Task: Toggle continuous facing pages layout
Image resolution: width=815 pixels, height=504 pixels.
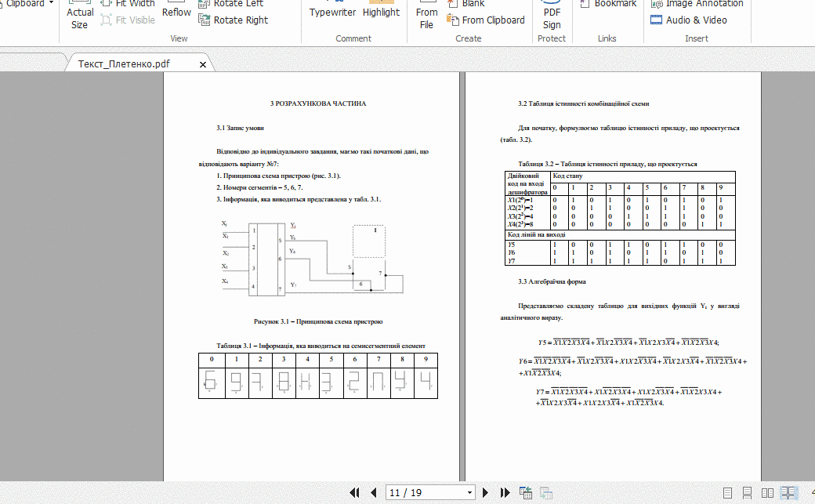Action: point(790,492)
